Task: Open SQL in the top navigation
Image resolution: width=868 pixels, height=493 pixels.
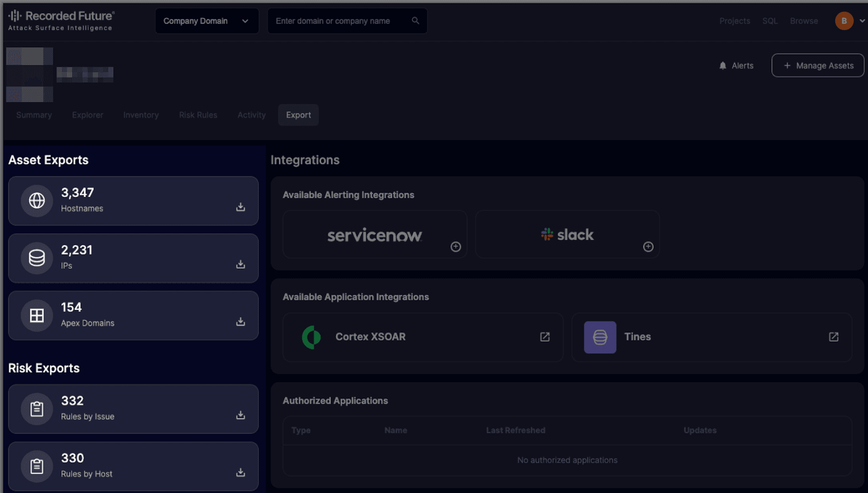Action: 770,21
